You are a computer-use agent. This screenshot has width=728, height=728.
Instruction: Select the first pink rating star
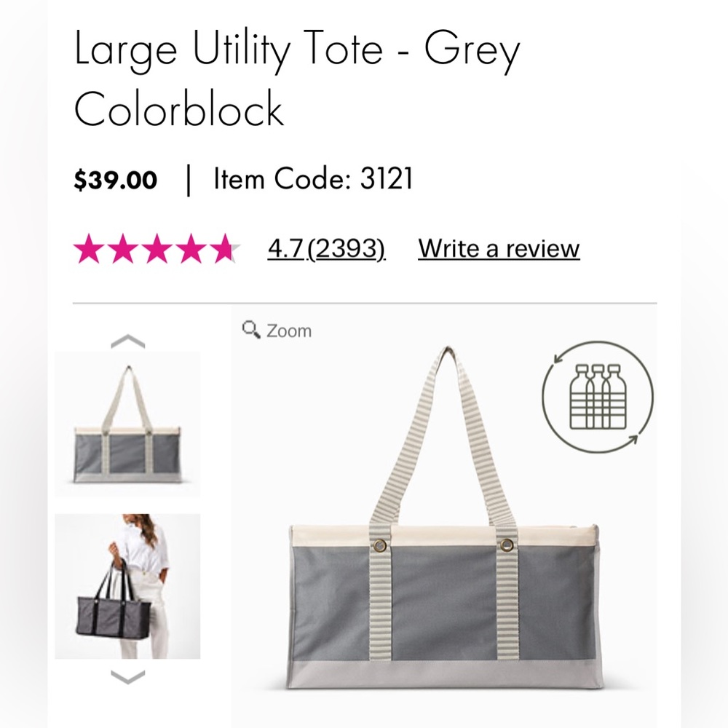89,248
